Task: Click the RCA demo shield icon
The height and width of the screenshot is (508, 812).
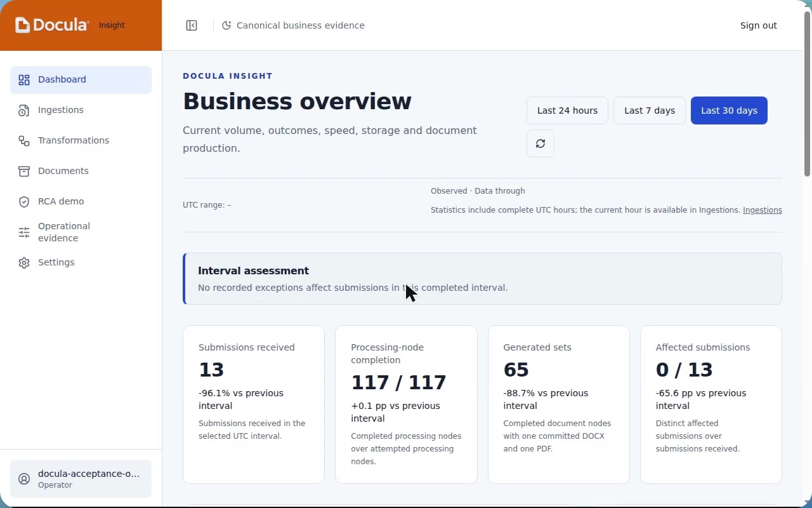Action: pos(24,202)
